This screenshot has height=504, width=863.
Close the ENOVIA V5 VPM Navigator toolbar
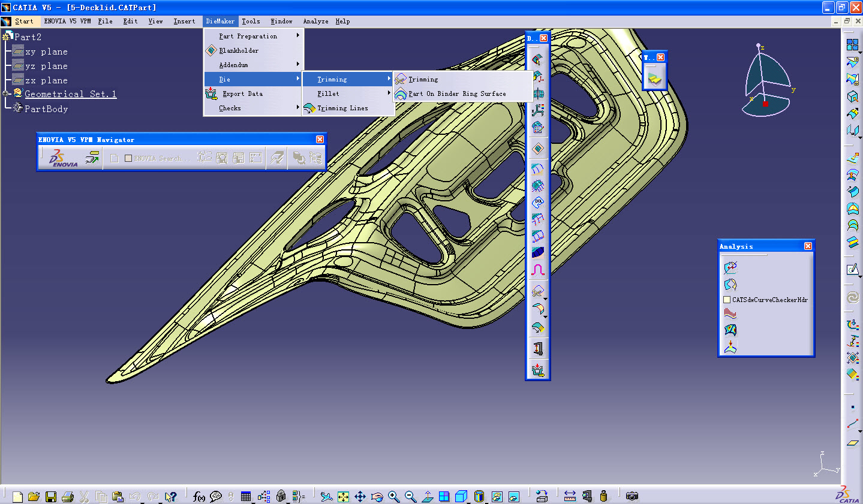click(x=320, y=140)
